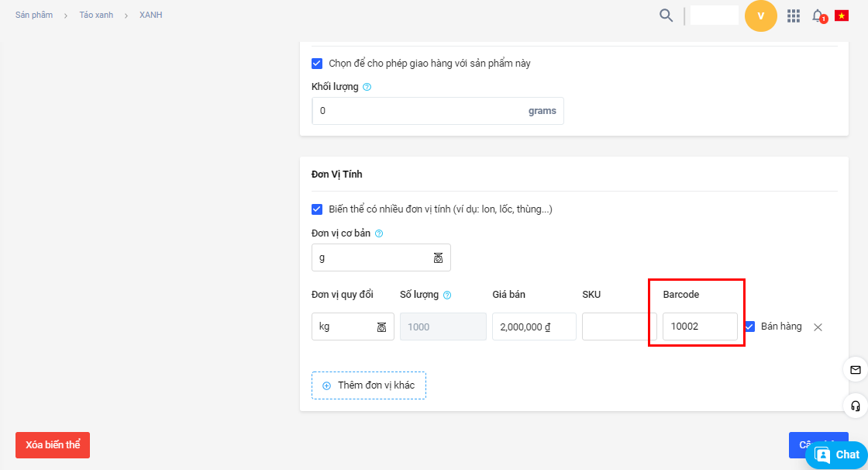Click the help icon beside Khối lượng

click(367, 87)
